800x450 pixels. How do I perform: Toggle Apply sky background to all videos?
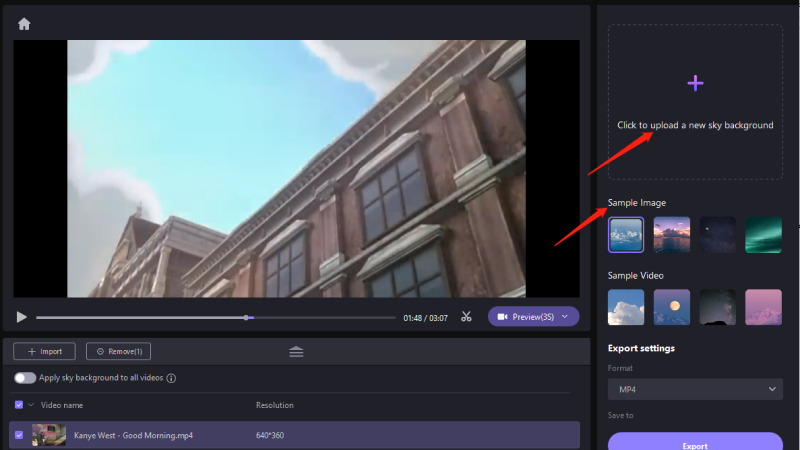pos(25,378)
